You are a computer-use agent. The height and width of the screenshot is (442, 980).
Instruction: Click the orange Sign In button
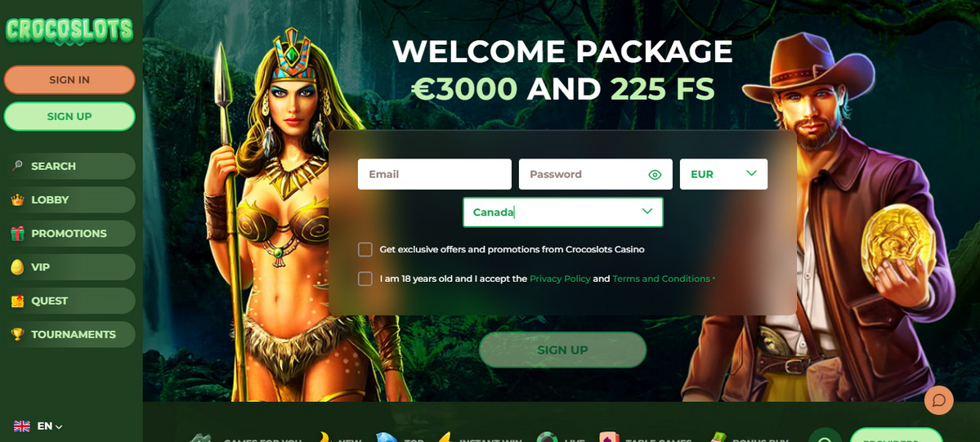[69, 80]
